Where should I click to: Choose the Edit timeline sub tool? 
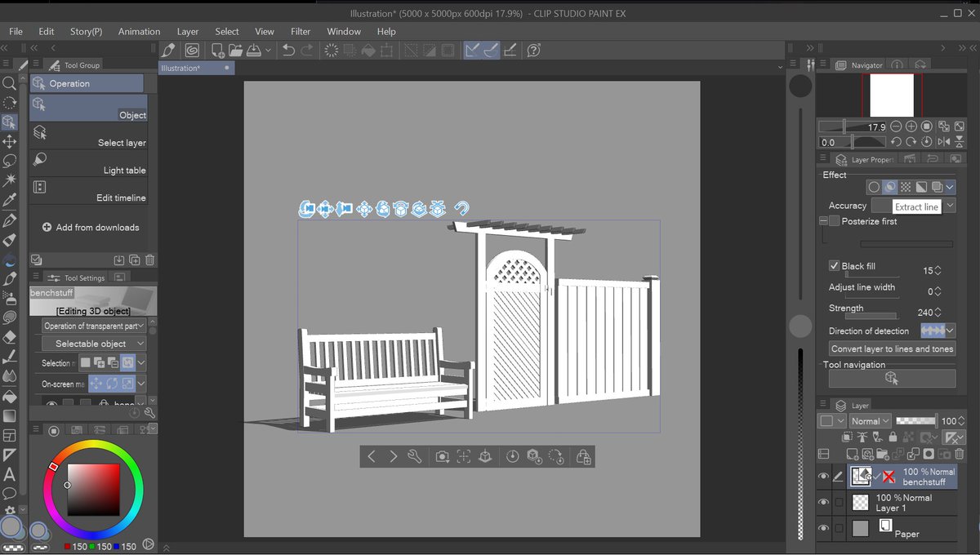click(x=89, y=190)
